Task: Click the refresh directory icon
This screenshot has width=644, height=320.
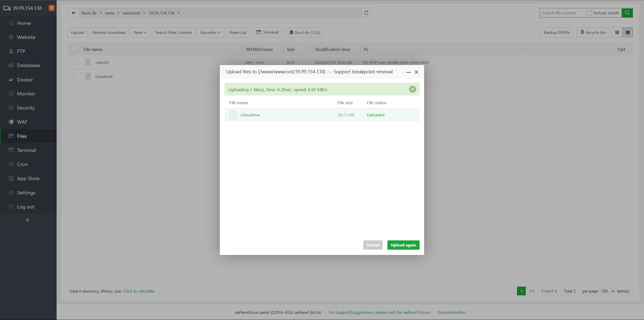Action: click(x=366, y=13)
